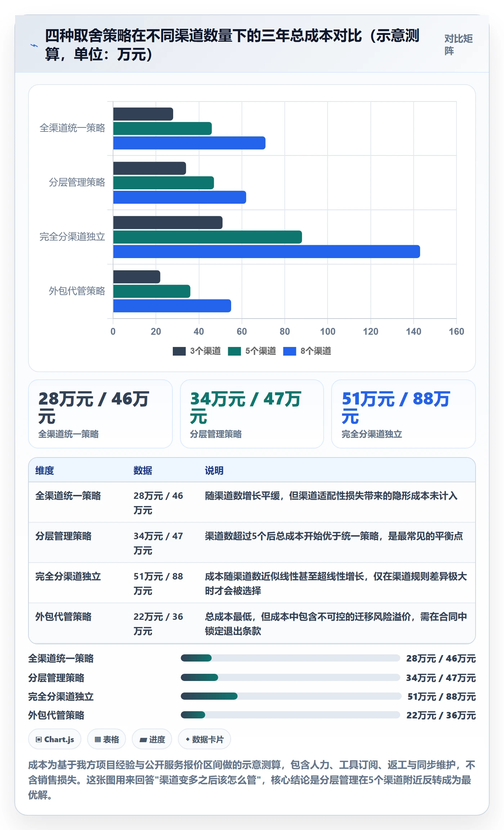Click the 分层管理策略 table row name
The height and width of the screenshot is (830, 504).
[x=63, y=536]
